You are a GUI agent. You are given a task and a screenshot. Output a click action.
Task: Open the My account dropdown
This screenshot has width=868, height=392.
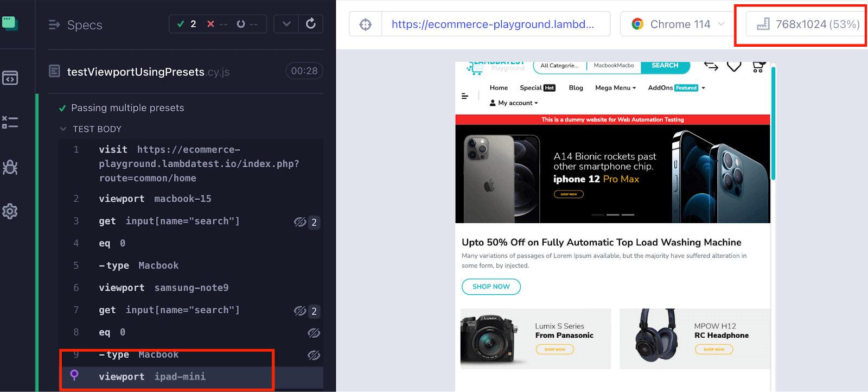(514, 103)
